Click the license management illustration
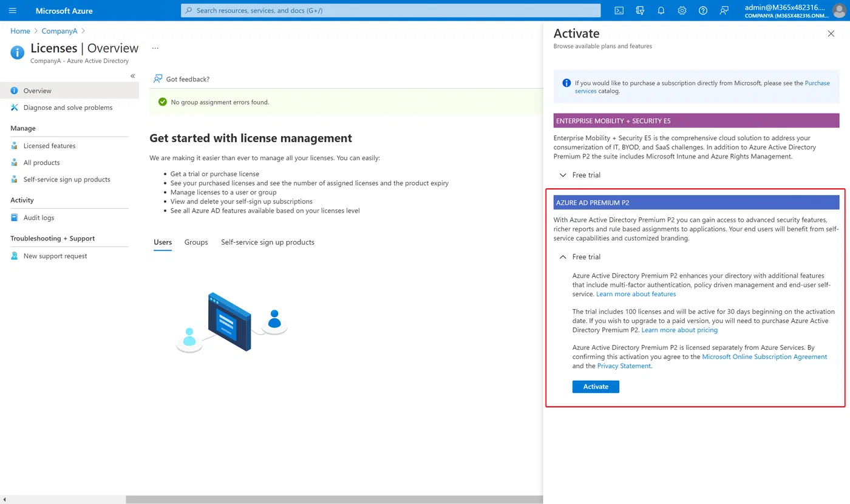 click(x=232, y=322)
